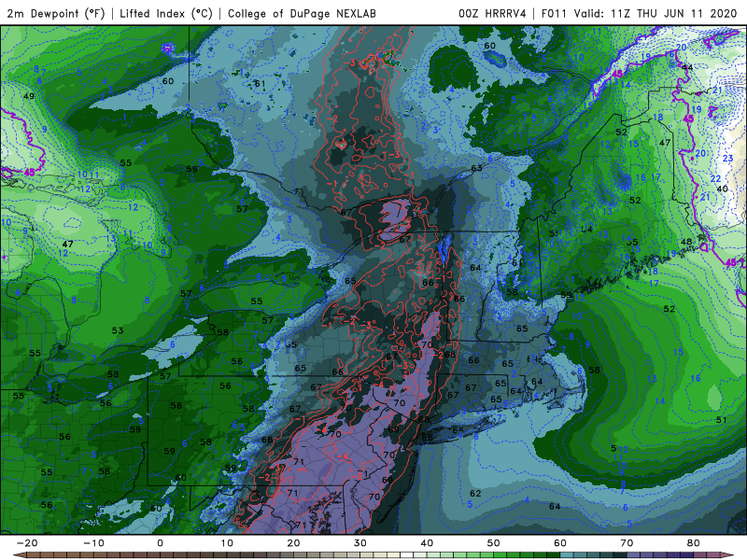Click the 'College of DuPage NEXLAB' label
Screen dimensions: 747x560
pyautogui.click(x=302, y=13)
